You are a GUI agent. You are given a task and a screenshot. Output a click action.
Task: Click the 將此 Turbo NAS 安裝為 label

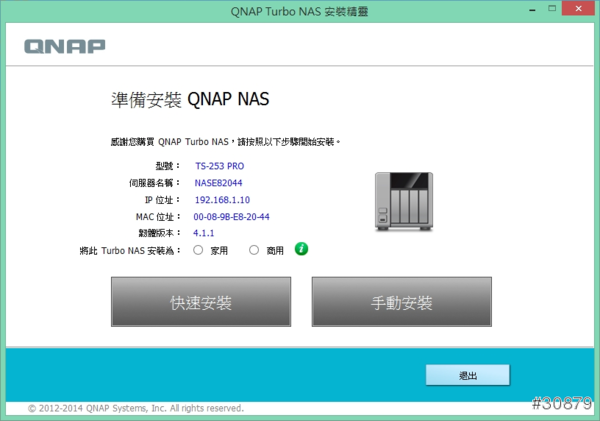point(130,251)
